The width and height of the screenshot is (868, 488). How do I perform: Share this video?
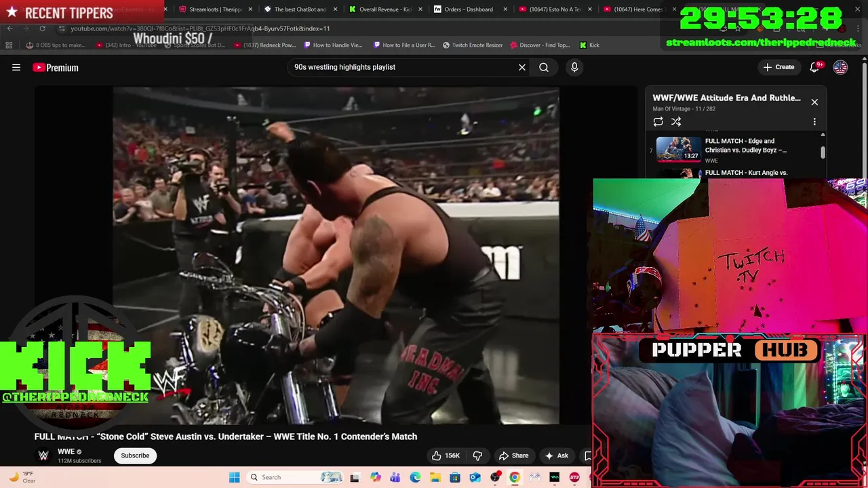(x=513, y=455)
